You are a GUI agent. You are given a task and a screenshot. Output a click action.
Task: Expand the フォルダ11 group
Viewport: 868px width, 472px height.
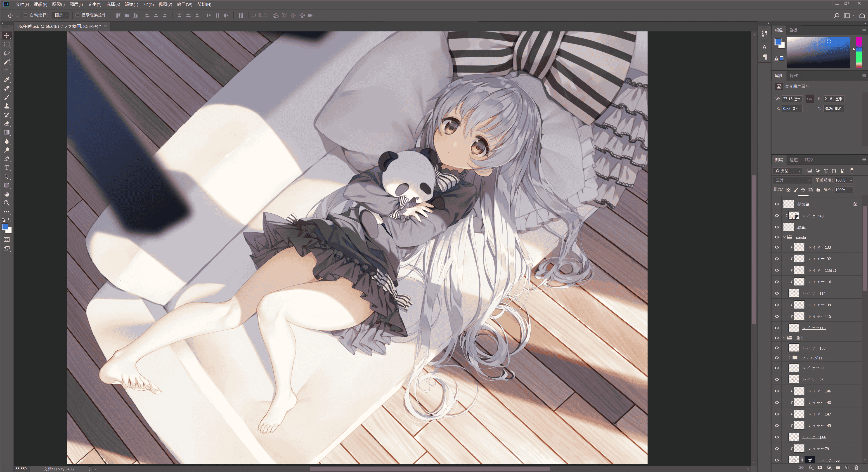pyautogui.click(x=790, y=358)
